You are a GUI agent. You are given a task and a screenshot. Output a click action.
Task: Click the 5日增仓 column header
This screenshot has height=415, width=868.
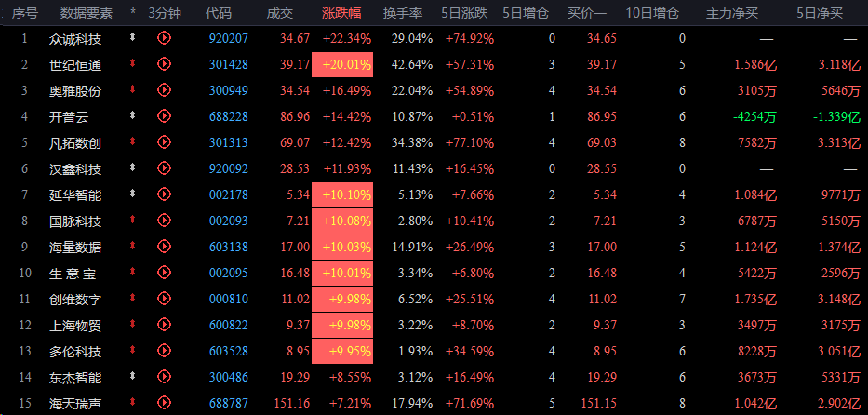526,13
